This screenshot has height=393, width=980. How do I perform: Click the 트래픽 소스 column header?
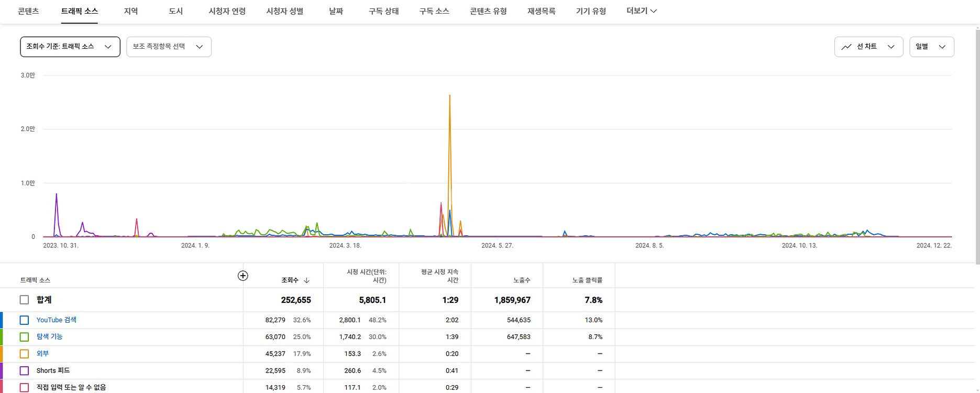[x=35, y=280]
